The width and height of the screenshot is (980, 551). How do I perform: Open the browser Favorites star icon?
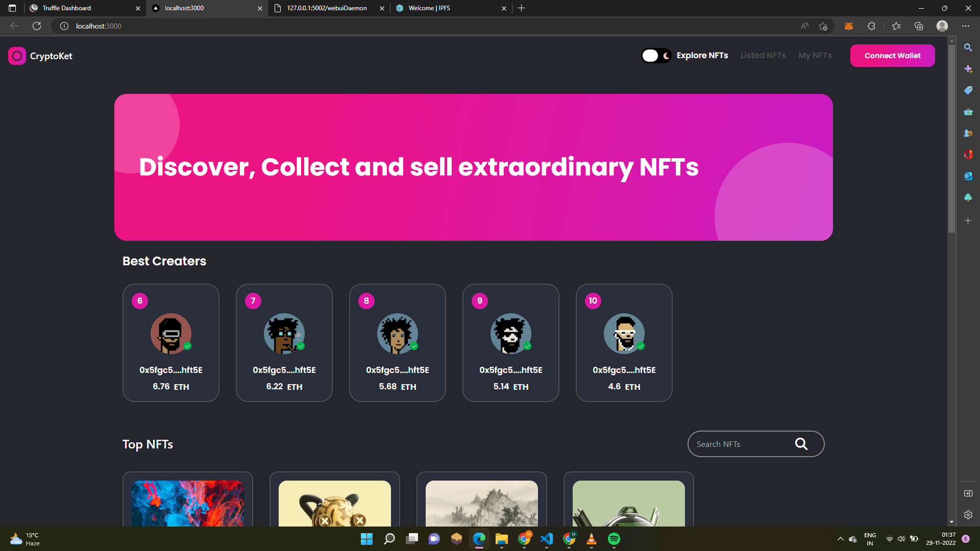pos(896,26)
